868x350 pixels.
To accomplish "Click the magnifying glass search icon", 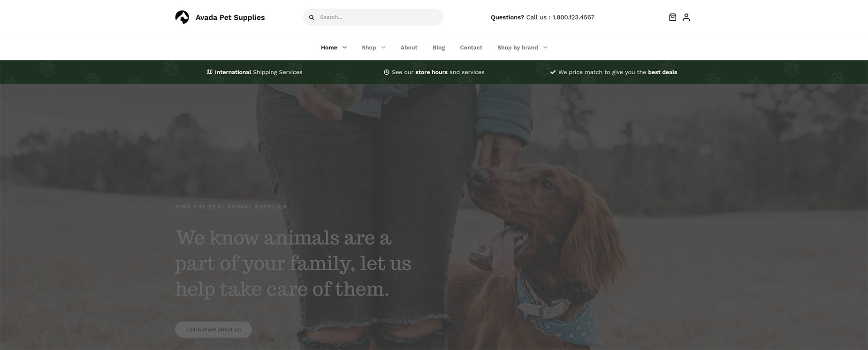I will 312,17.
